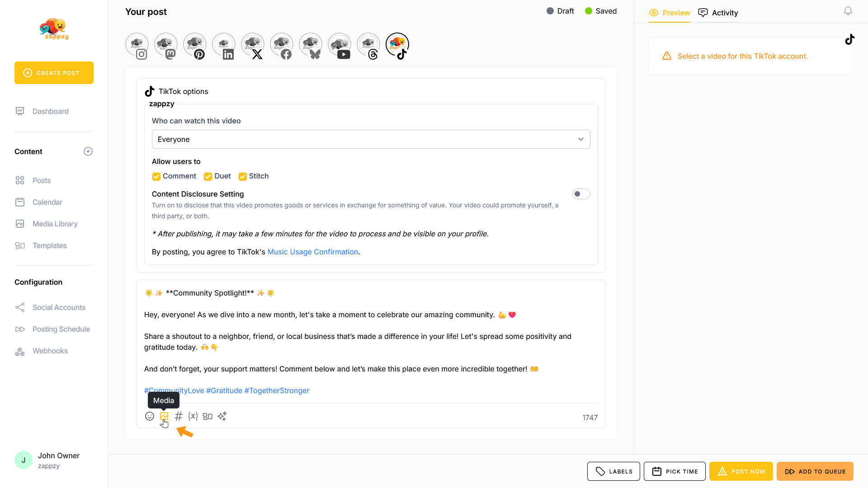
Task: Select the Instagram account avatar
Action: (137, 45)
